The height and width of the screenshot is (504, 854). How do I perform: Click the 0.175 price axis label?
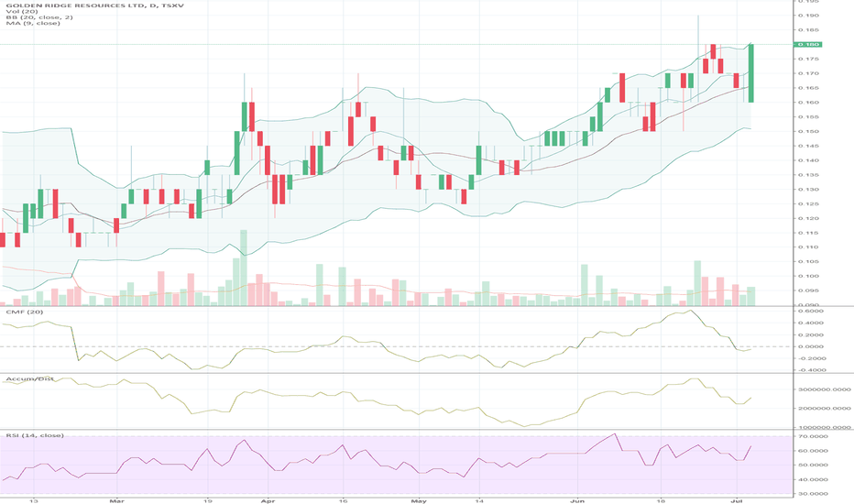pos(808,59)
